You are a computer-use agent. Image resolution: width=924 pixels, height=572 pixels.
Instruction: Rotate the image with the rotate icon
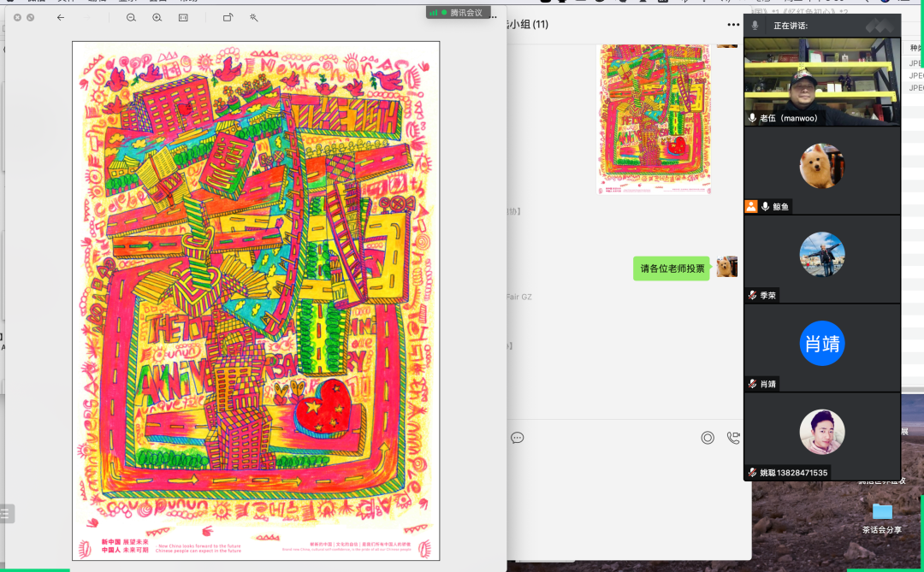[x=228, y=17]
